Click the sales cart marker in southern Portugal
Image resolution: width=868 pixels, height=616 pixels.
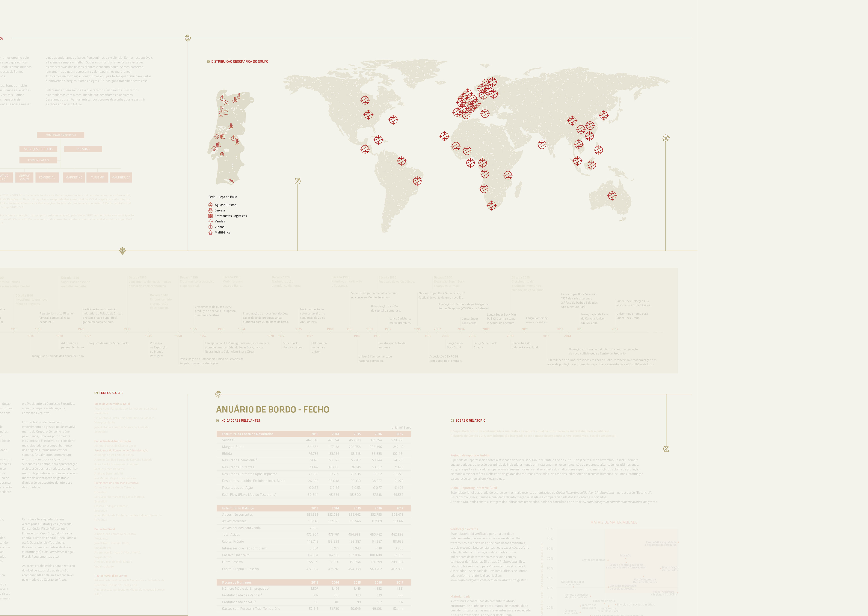pyautogui.click(x=232, y=181)
